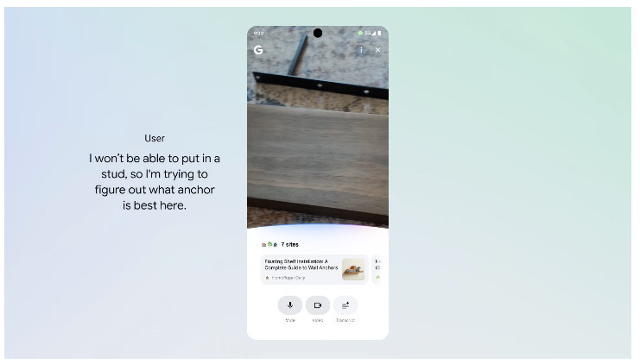Click the Transcript text label
The image size is (640, 364).
pyautogui.click(x=345, y=320)
